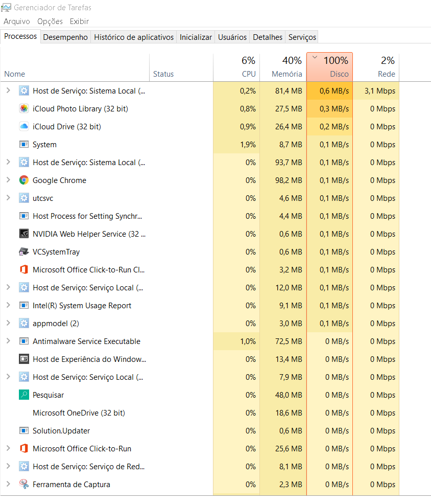
Task: Click the Antimalware Service Executable icon
Action: coord(24,341)
